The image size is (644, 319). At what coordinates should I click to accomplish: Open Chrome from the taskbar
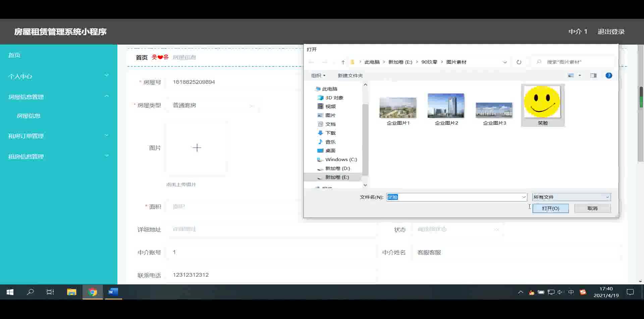tap(93, 292)
